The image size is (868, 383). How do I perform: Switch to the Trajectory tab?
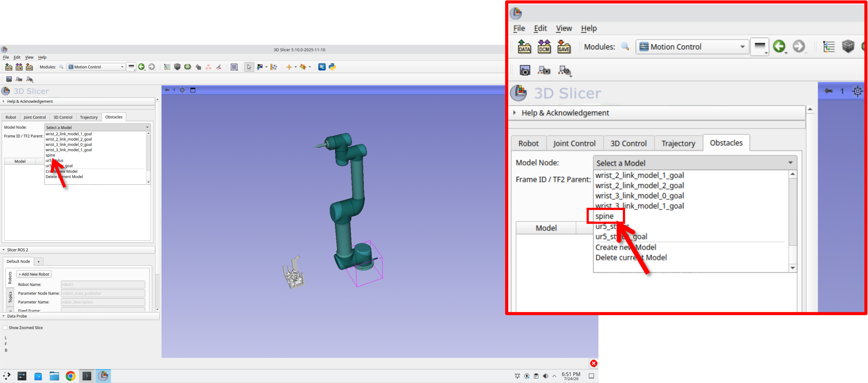click(x=89, y=117)
